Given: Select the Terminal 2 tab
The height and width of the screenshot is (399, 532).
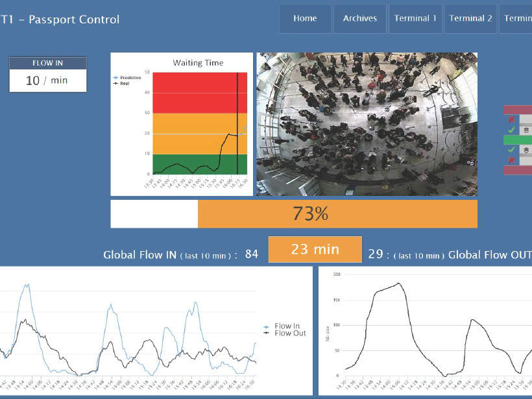Looking at the screenshot, I should 470,19.
